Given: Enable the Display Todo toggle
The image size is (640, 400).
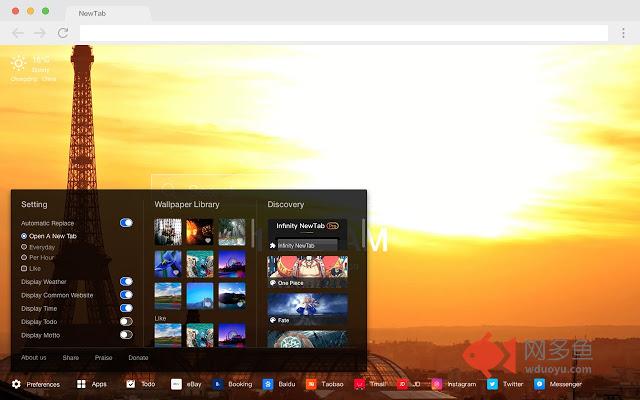Looking at the screenshot, I should click(x=126, y=322).
